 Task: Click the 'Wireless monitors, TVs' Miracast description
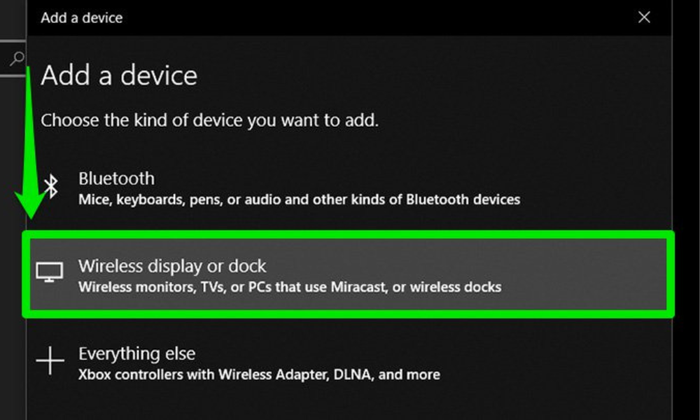[x=289, y=288]
